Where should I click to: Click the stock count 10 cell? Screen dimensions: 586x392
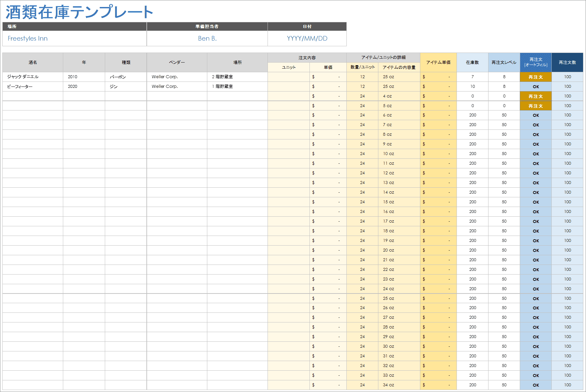point(473,87)
